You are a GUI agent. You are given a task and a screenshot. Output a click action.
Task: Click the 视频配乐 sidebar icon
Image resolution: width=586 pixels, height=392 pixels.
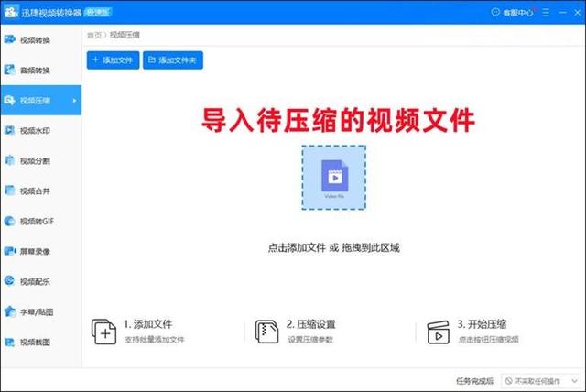point(9,281)
